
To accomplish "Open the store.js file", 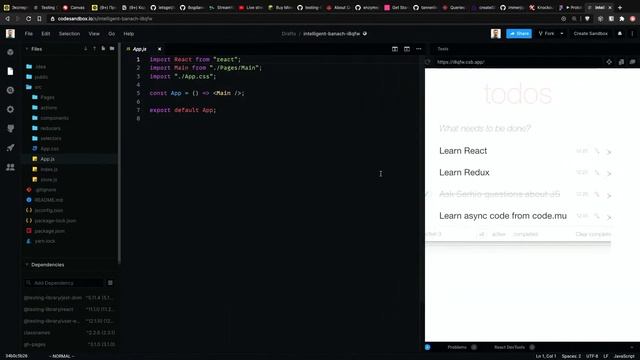I will [x=45, y=180].
